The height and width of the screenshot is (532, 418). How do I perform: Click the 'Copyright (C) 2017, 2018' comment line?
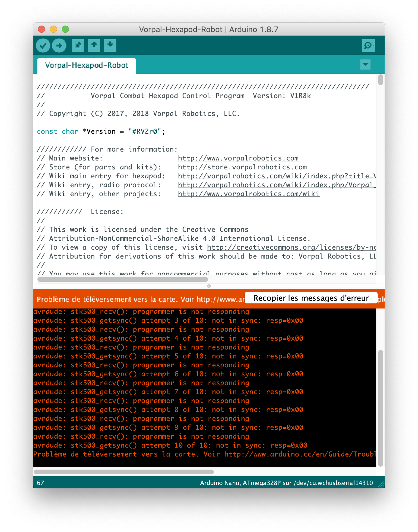pyautogui.click(x=138, y=114)
